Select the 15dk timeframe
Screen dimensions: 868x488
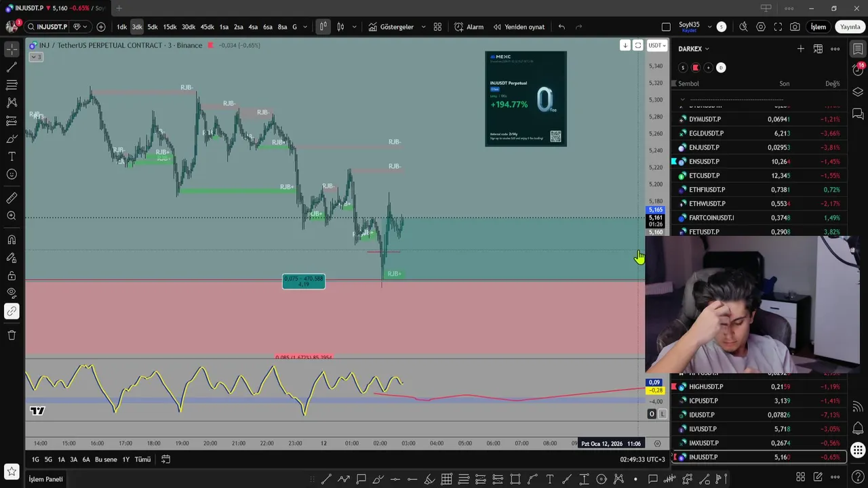(170, 27)
